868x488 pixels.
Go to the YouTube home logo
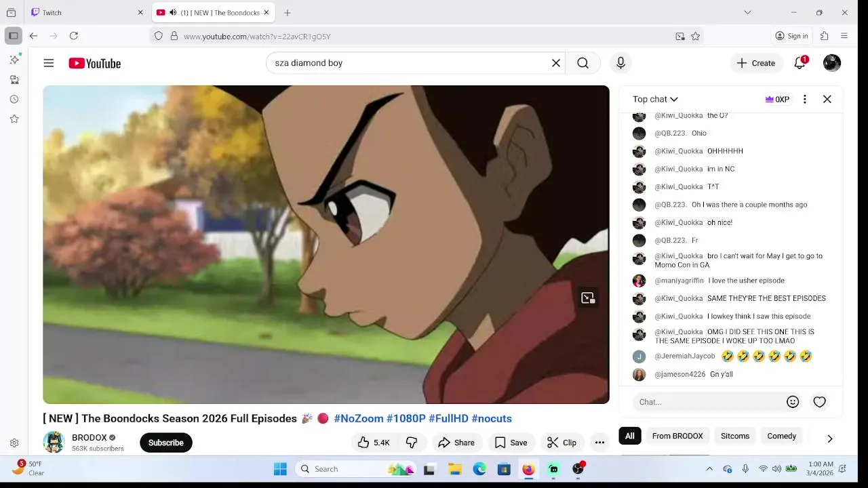[95, 63]
